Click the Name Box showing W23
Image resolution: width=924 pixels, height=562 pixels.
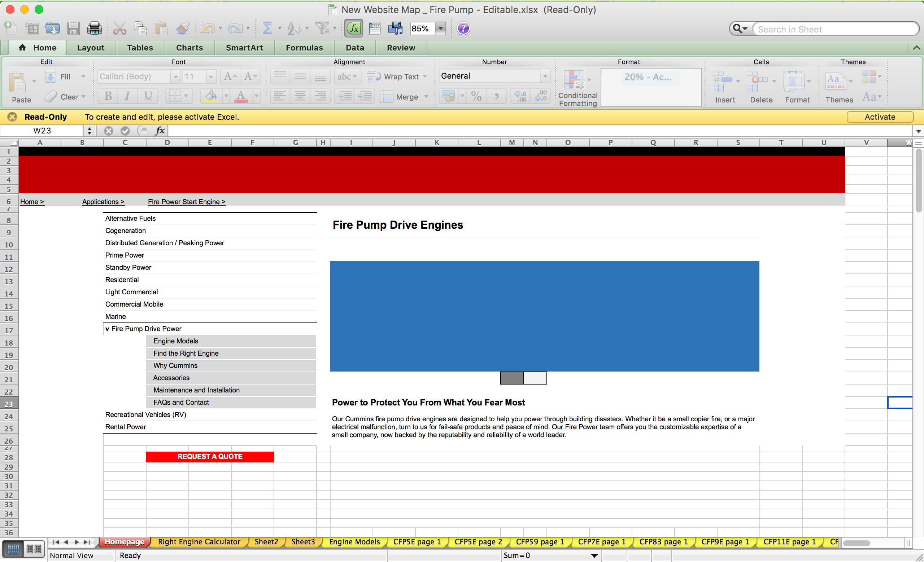[42, 130]
